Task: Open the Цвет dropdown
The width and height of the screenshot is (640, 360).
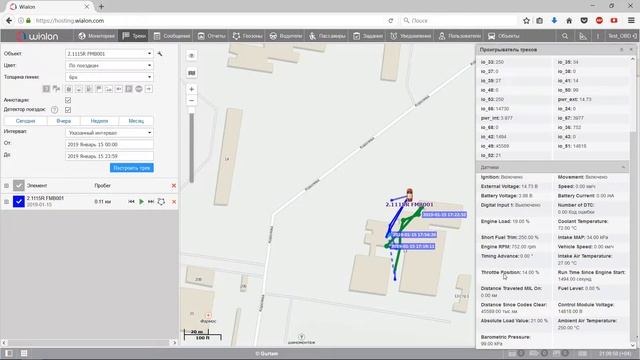Action: pyautogui.click(x=109, y=65)
